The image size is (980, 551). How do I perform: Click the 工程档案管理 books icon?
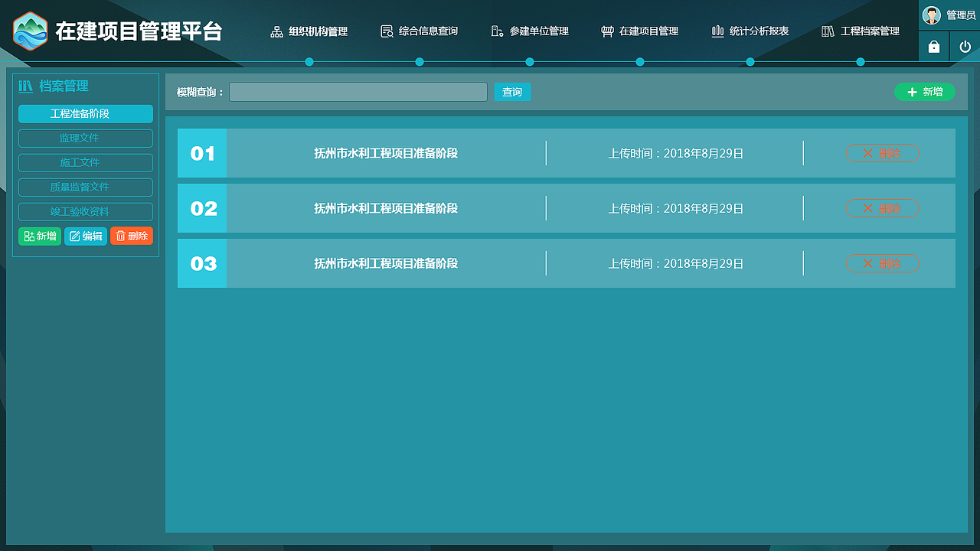coord(828,31)
